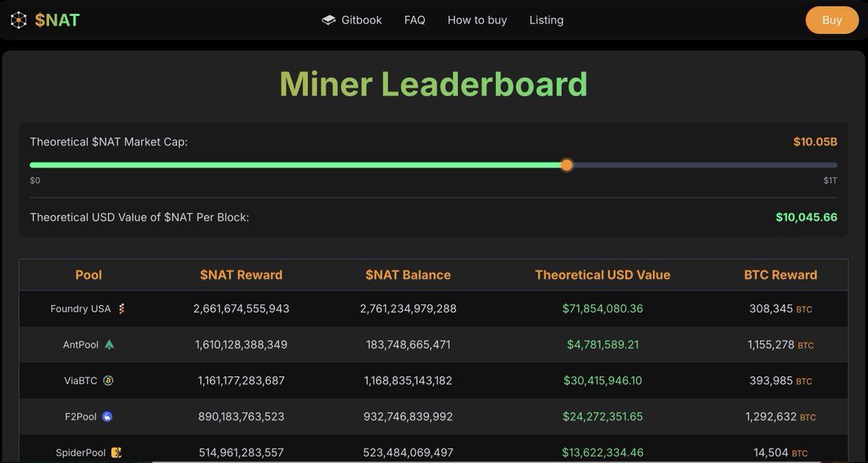Click the F2Pool pool name

click(81, 417)
